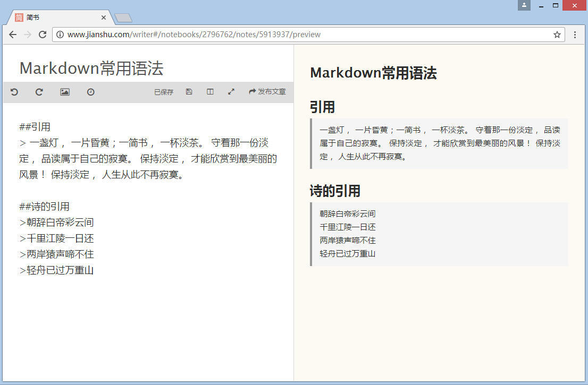
Task: Click preview heading 引用
Action: click(323, 107)
